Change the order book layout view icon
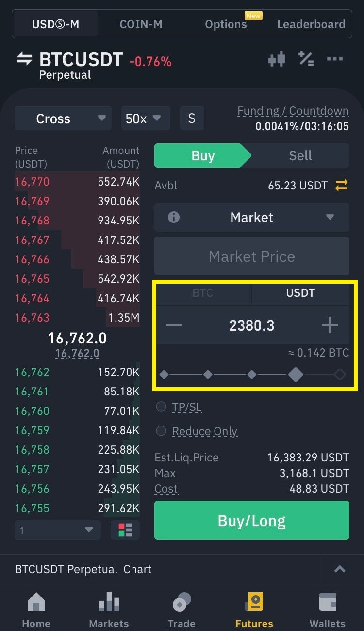The width and height of the screenshot is (364, 631). pyautogui.click(x=125, y=530)
